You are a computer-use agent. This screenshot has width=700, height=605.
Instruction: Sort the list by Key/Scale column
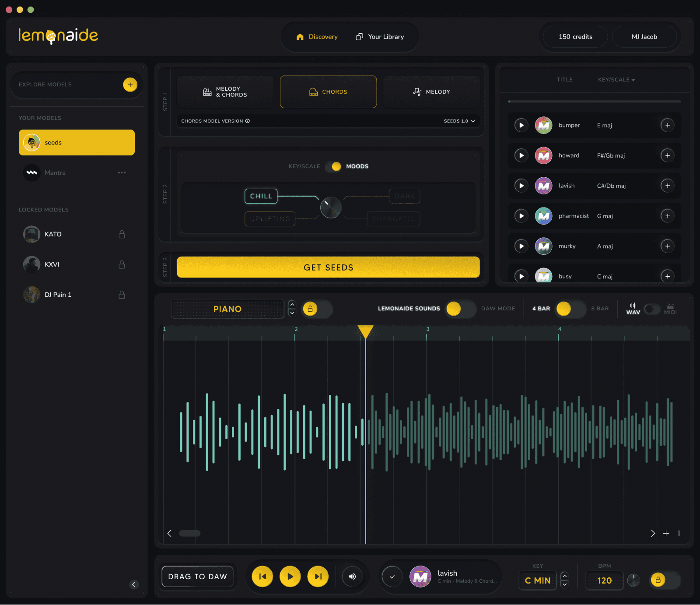click(616, 80)
